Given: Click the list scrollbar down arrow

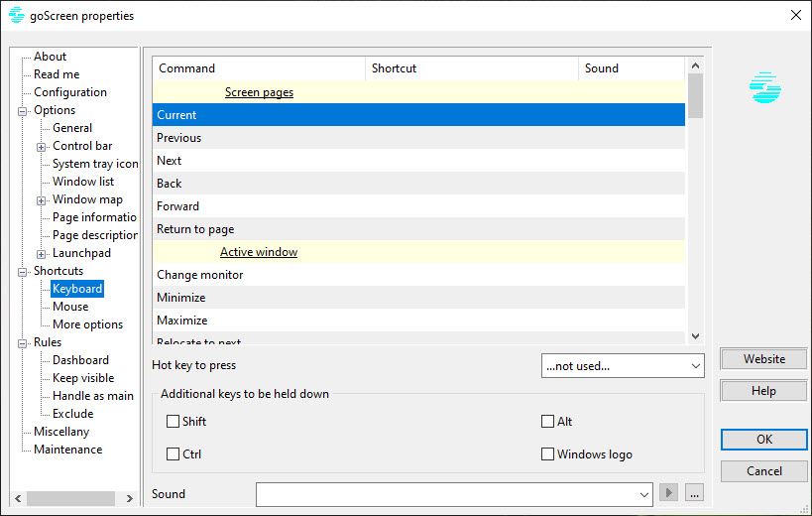Looking at the screenshot, I should (695, 336).
